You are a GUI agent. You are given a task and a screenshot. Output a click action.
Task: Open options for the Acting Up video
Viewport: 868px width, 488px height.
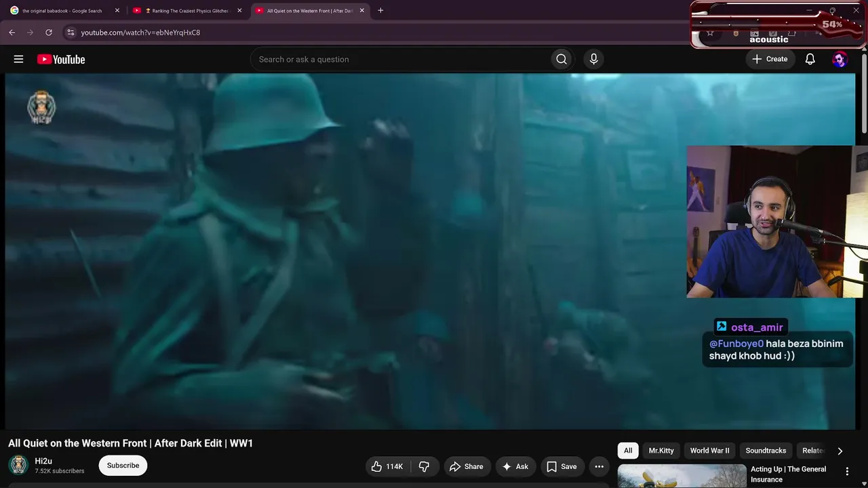(x=847, y=471)
